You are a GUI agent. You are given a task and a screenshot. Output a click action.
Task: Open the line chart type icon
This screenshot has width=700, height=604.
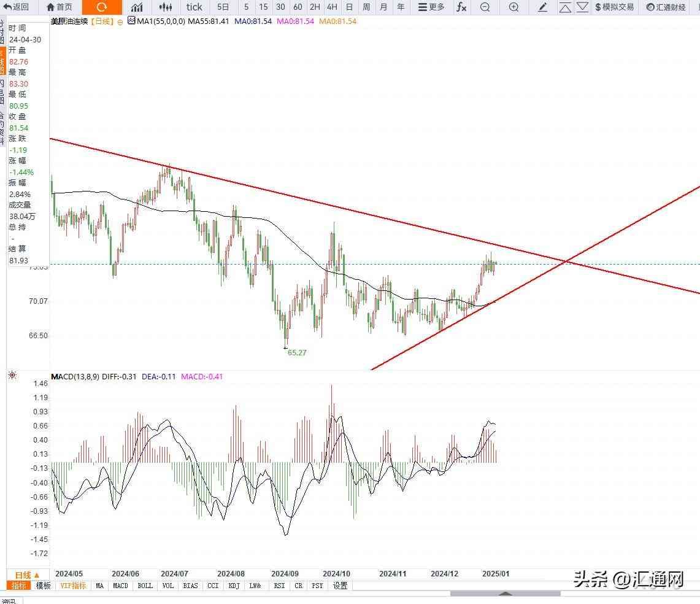coord(137,7)
